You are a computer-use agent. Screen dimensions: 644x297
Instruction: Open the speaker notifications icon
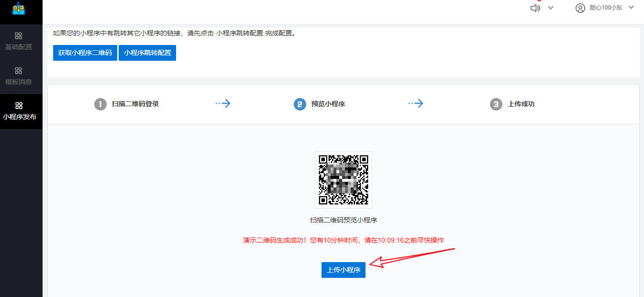coord(535,8)
